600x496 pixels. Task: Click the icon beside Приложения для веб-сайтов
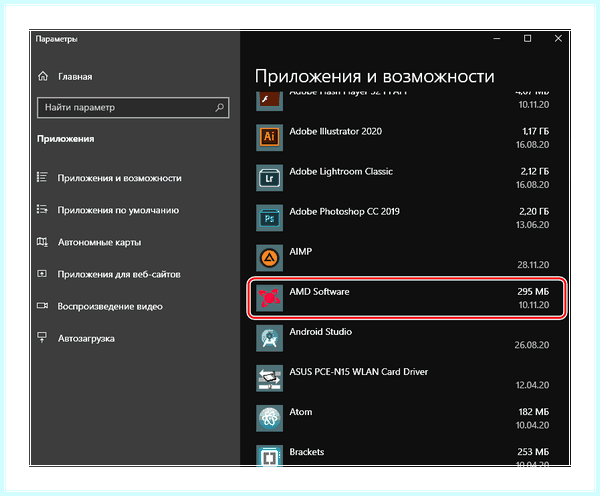click(42, 274)
